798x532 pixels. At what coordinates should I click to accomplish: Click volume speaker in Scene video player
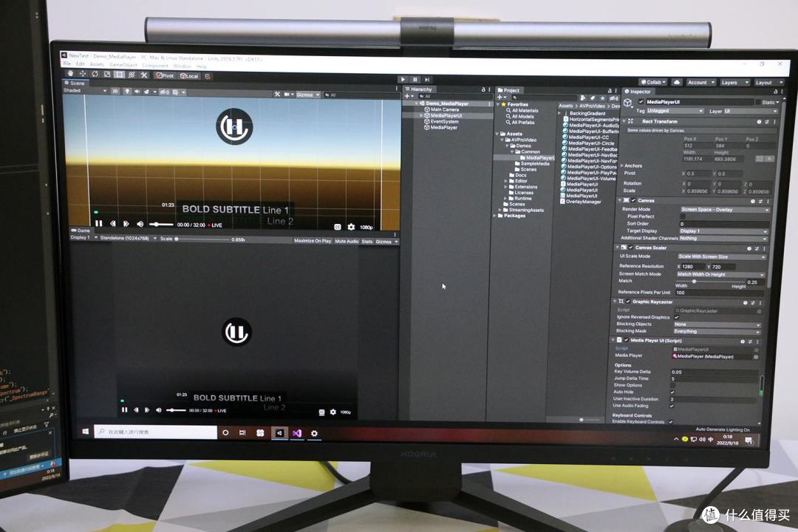tap(140, 224)
